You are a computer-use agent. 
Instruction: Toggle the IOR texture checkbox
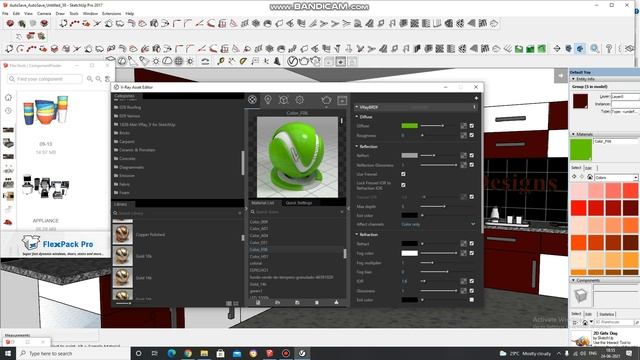(472, 281)
